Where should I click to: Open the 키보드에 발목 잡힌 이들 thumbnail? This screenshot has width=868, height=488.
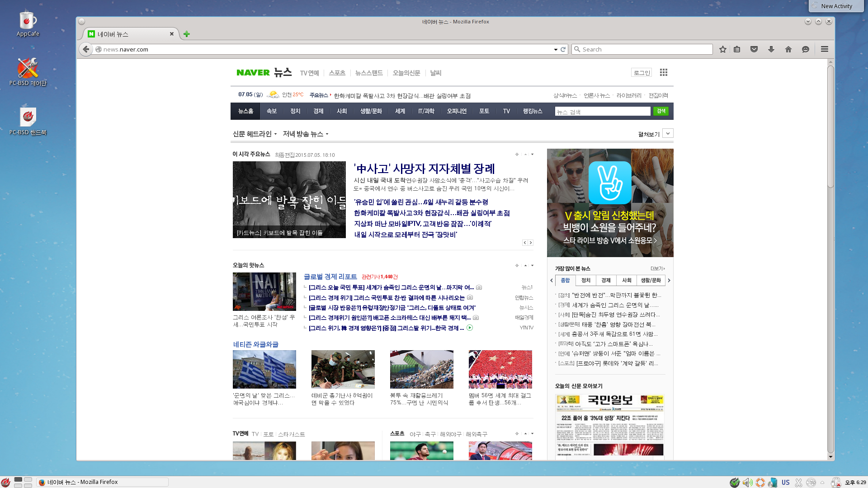(289, 200)
